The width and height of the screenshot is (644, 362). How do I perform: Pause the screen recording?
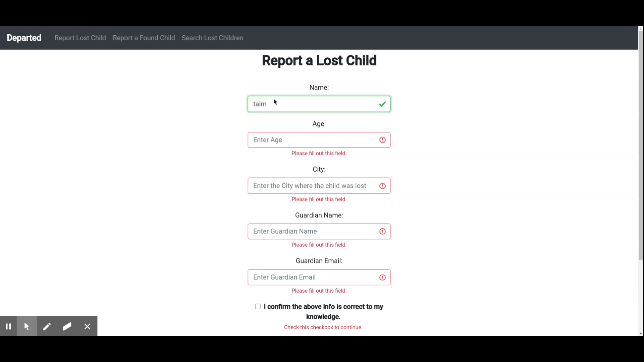point(8,326)
